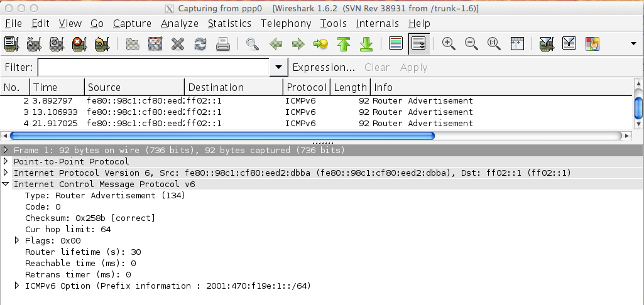Start a new live capture icon
Viewport: 644px width, 305px height.
(x=57, y=43)
